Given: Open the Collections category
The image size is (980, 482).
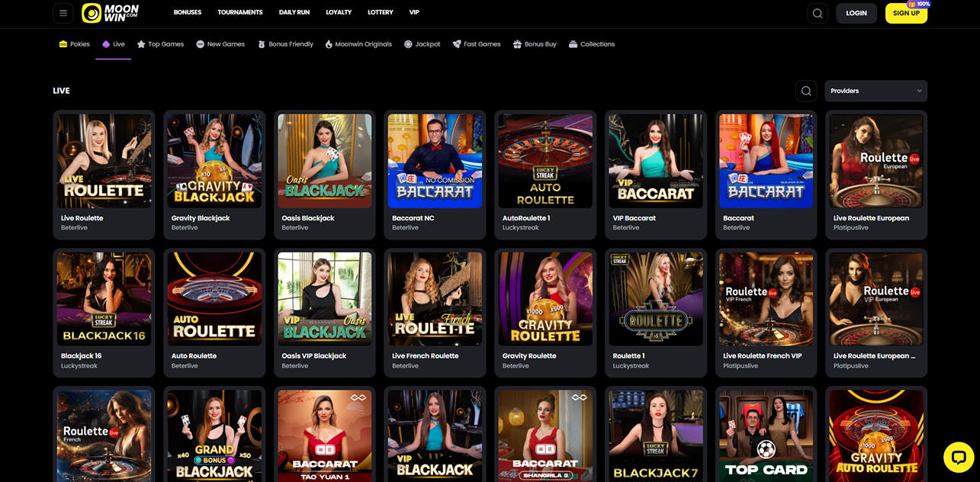Looking at the screenshot, I should pyautogui.click(x=592, y=44).
